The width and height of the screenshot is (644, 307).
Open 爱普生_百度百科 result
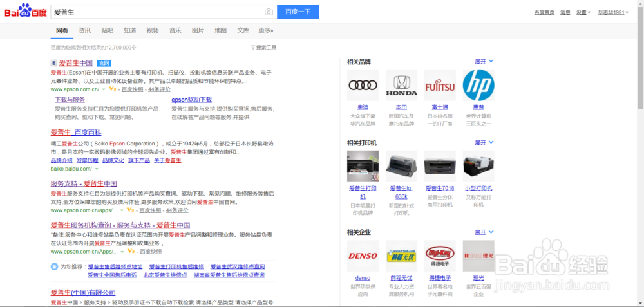tap(76, 133)
